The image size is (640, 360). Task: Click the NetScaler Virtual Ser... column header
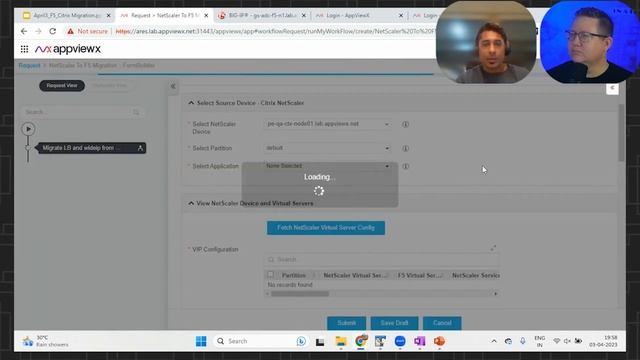pos(355,276)
